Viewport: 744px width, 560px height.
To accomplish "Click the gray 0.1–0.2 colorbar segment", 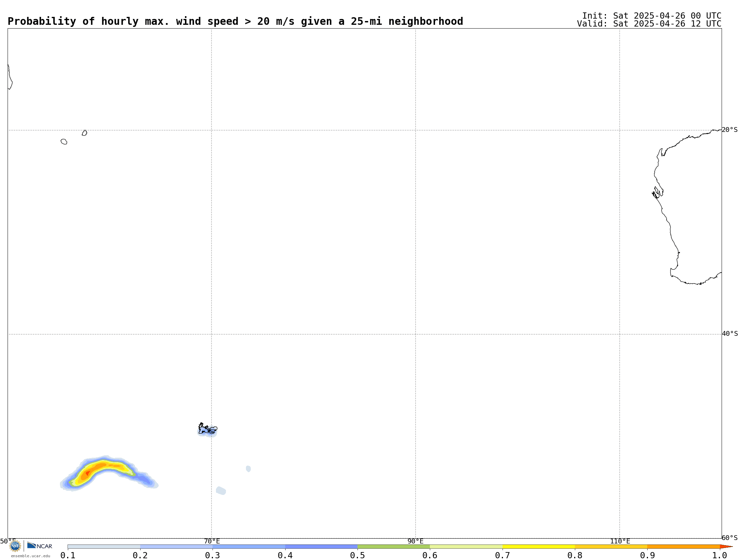I will pos(104,547).
